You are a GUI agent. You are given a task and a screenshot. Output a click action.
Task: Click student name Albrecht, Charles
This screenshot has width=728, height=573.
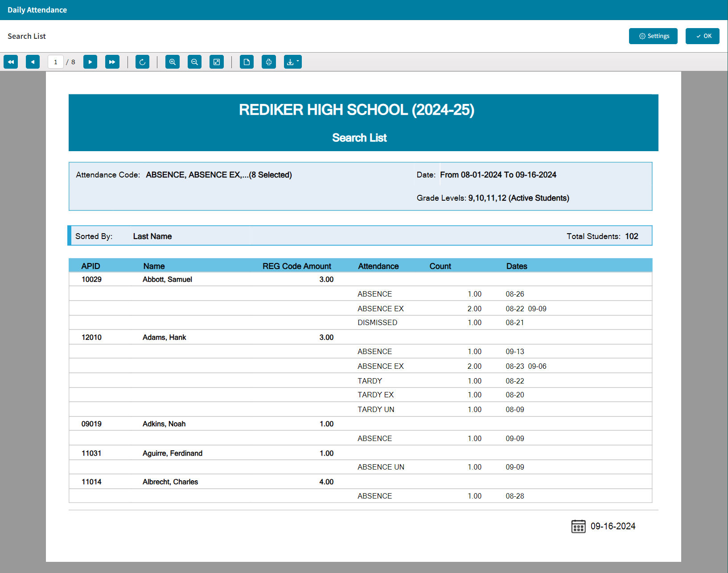tap(170, 482)
